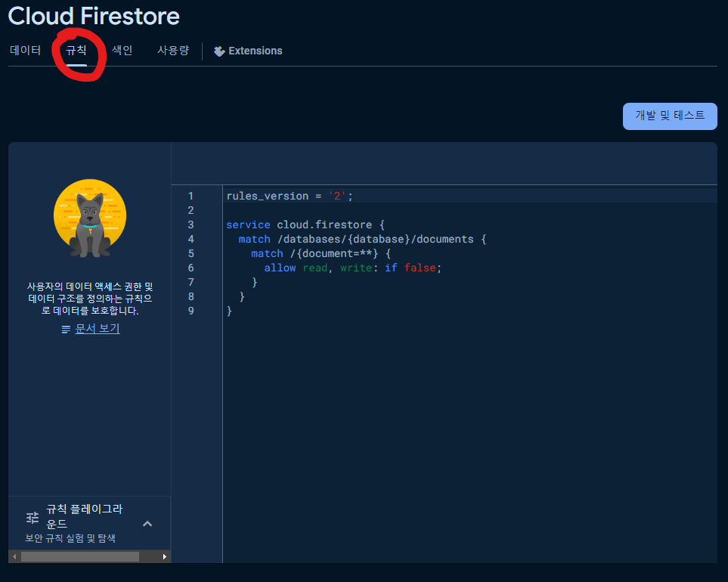Click the 'write' keyword on the allow line

coord(355,268)
